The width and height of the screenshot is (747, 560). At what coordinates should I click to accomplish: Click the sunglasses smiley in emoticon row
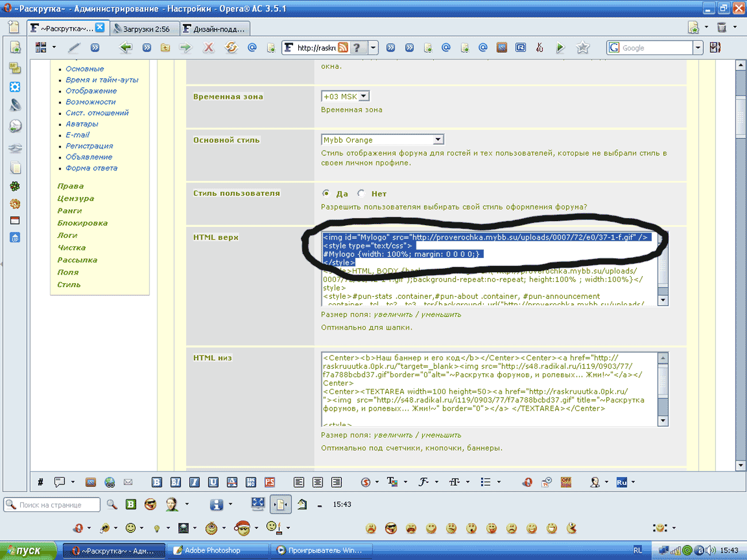point(391,528)
